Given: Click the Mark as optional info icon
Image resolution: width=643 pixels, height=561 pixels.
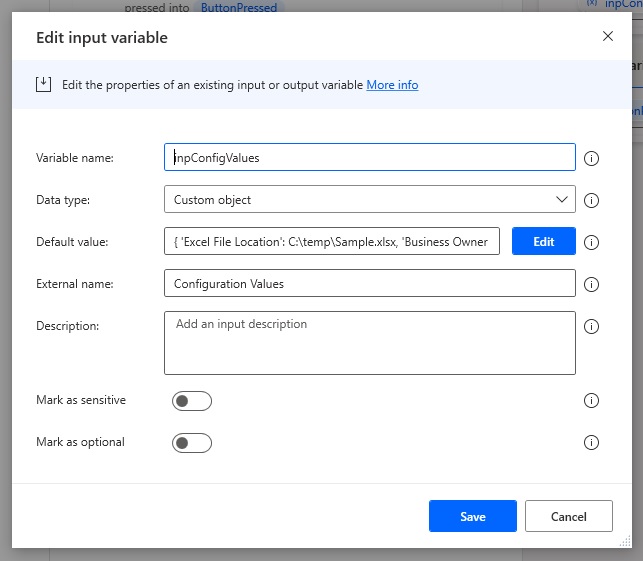Looking at the screenshot, I should pos(591,442).
